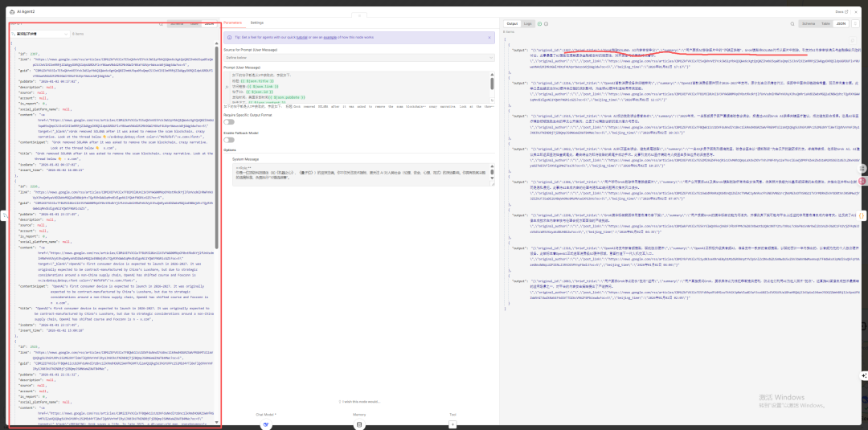Screen dimensions: 868x430
Task: Search the output panel data
Action: point(792,24)
